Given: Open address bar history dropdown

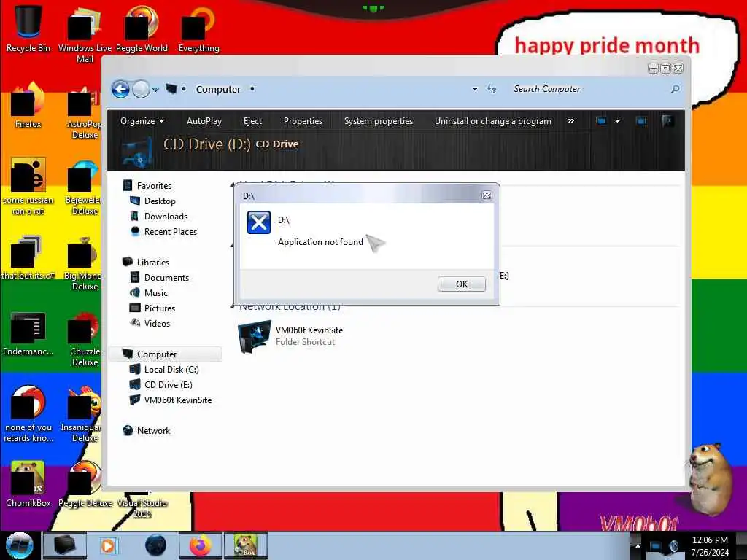Looking at the screenshot, I should [x=474, y=89].
